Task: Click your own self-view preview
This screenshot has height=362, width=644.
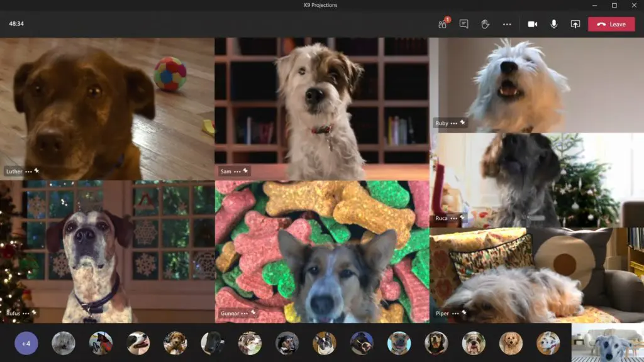Action: coord(608,343)
